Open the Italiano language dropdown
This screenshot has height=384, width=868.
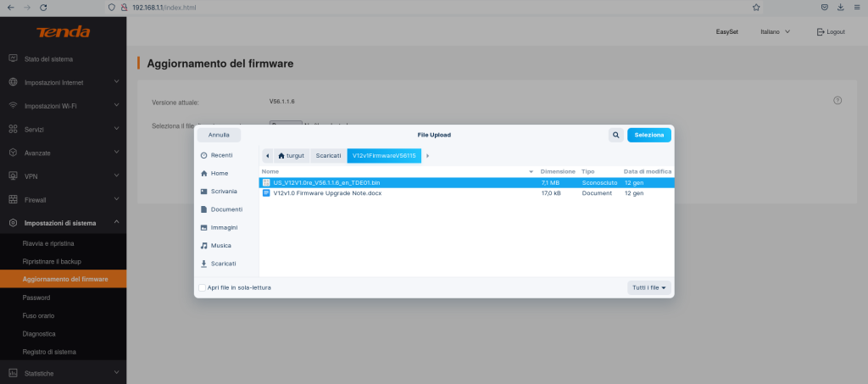click(x=775, y=31)
